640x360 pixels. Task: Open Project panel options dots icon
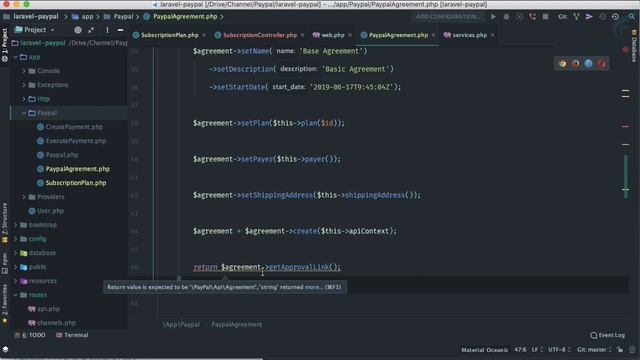(x=107, y=30)
